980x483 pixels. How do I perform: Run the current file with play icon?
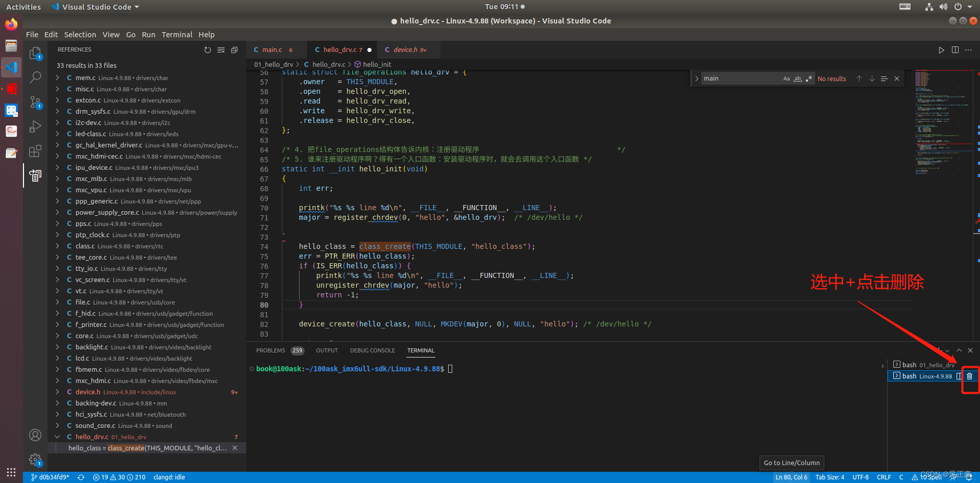[x=941, y=50]
